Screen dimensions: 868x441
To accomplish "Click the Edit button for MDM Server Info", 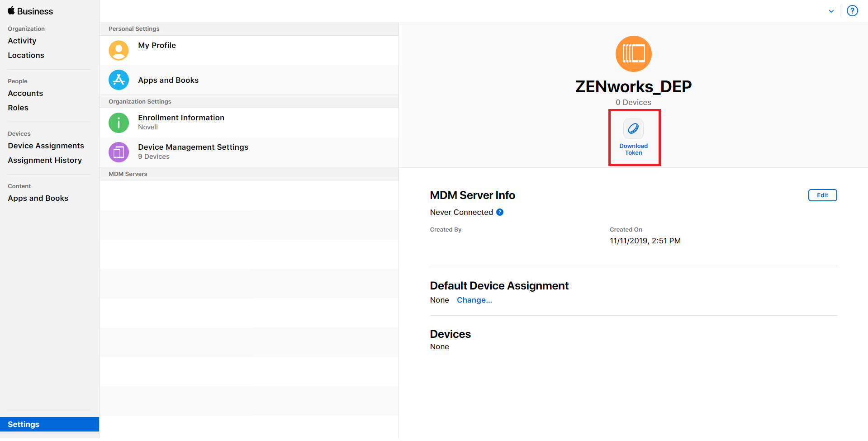I will tap(822, 195).
